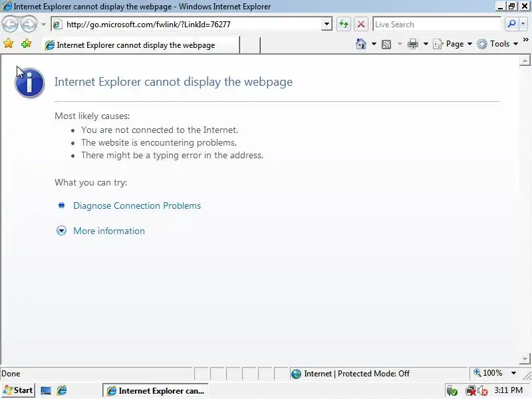532x399 pixels.
Task: Open a new blank tab
Action: [x=250, y=45]
